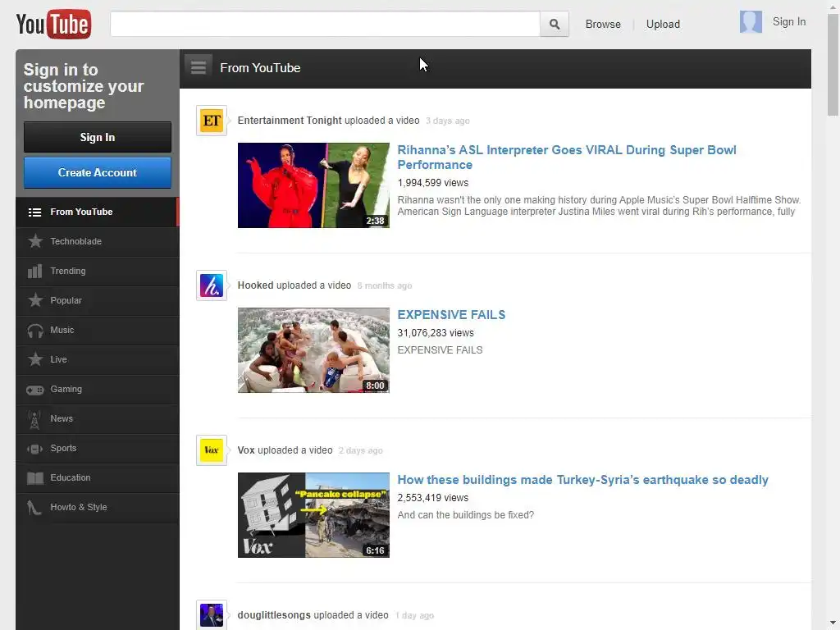Click the star icon beside Popular
840x630 pixels.
[35, 300]
